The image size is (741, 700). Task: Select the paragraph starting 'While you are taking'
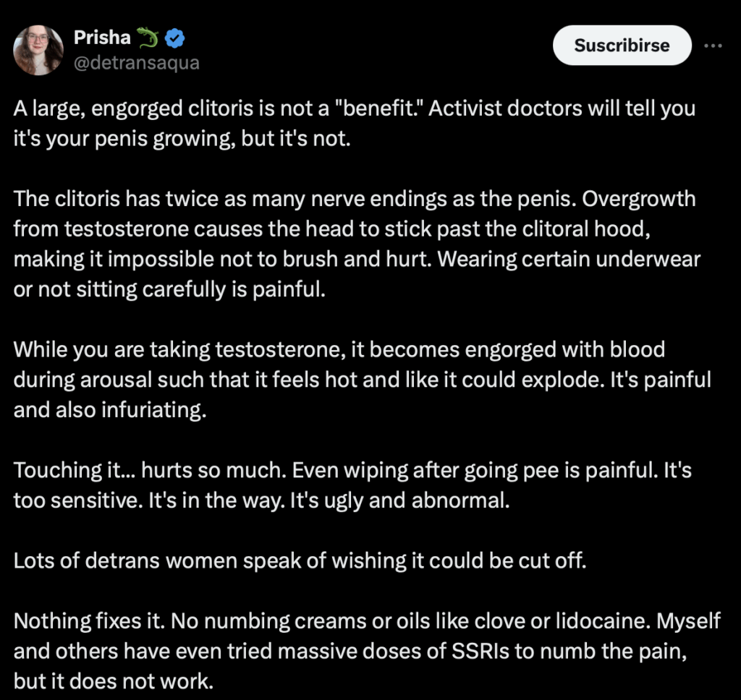pos(362,379)
